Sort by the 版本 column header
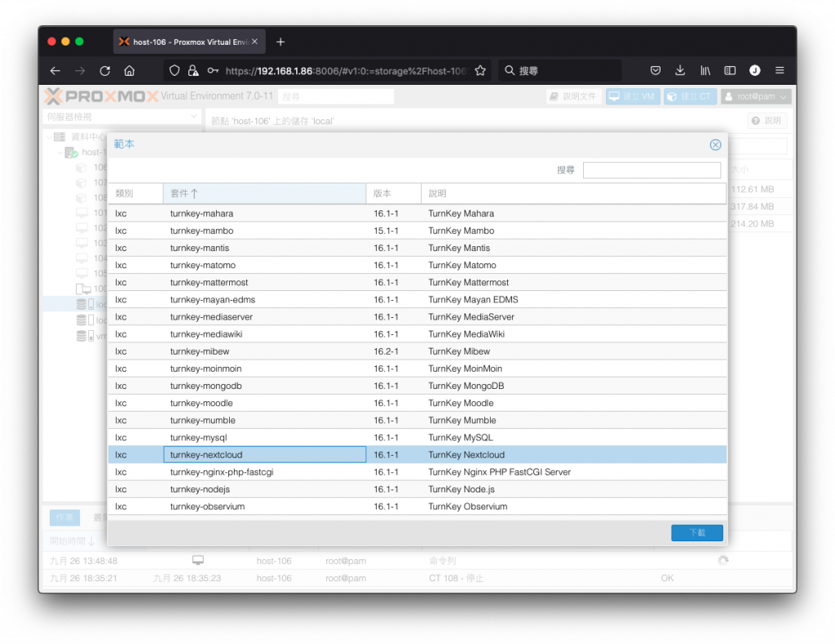The image size is (835, 644). (x=393, y=193)
